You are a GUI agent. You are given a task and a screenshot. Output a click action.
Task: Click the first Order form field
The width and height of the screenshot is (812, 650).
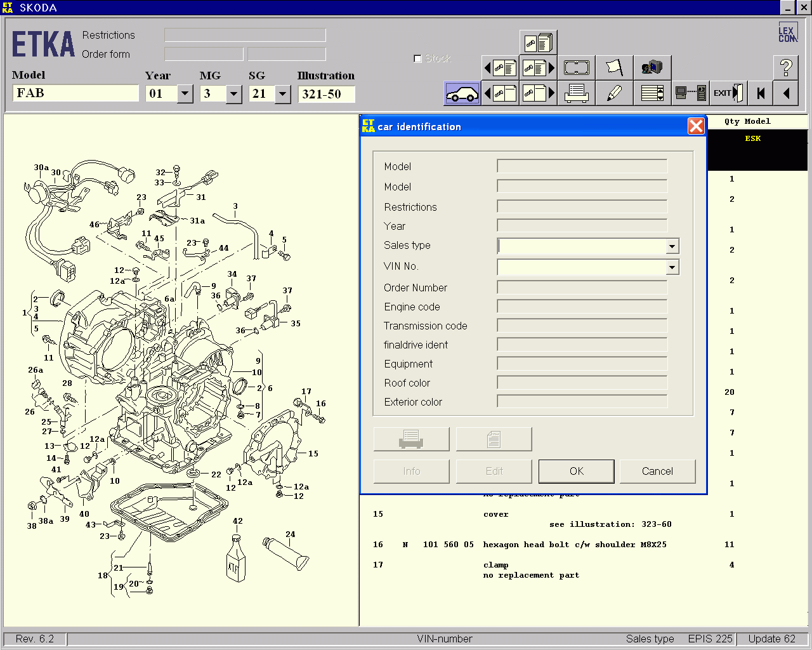pyautogui.click(x=204, y=54)
